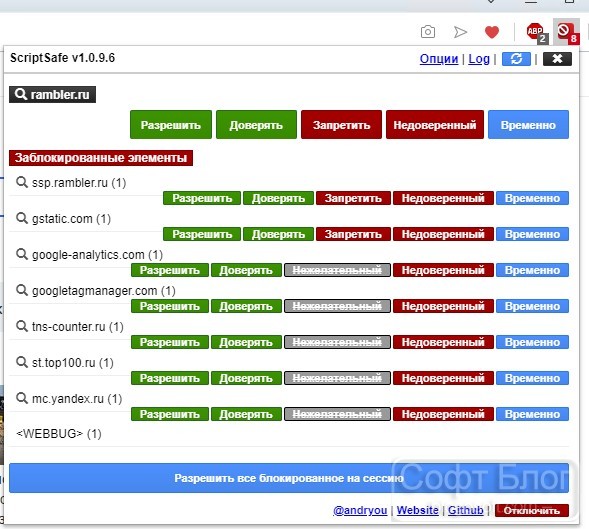Click the rambler.ru domain search label
Screen dimensions: 589x529
point(53,94)
